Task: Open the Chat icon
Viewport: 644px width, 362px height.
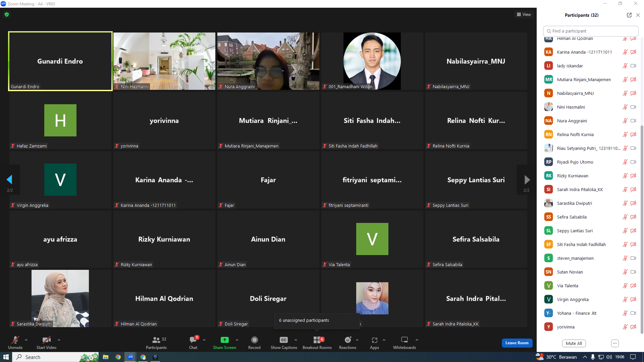Action: (x=193, y=340)
